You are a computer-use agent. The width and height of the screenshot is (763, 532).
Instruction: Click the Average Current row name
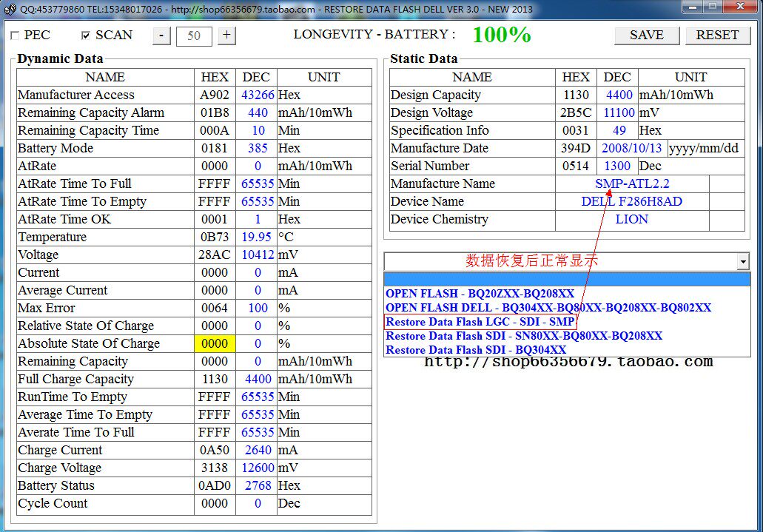pos(63,291)
